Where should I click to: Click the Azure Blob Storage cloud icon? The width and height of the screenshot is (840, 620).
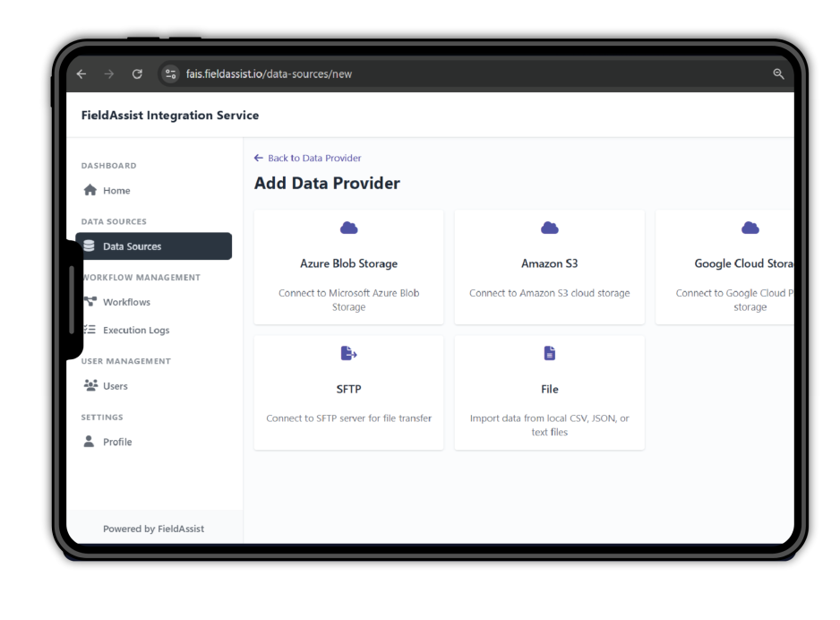click(348, 228)
